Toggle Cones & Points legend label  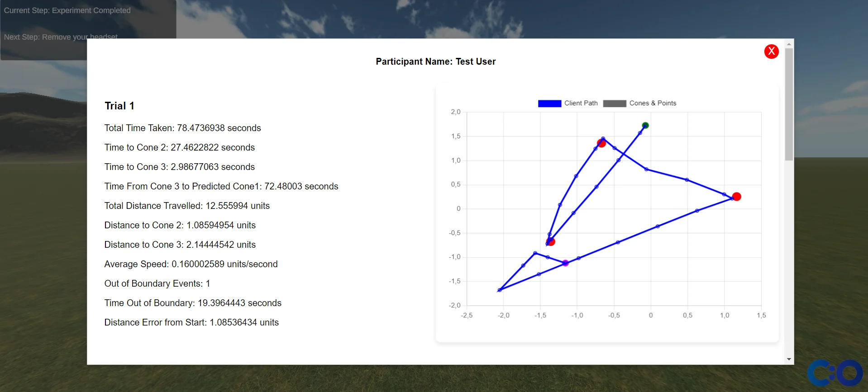click(x=653, y=103)
